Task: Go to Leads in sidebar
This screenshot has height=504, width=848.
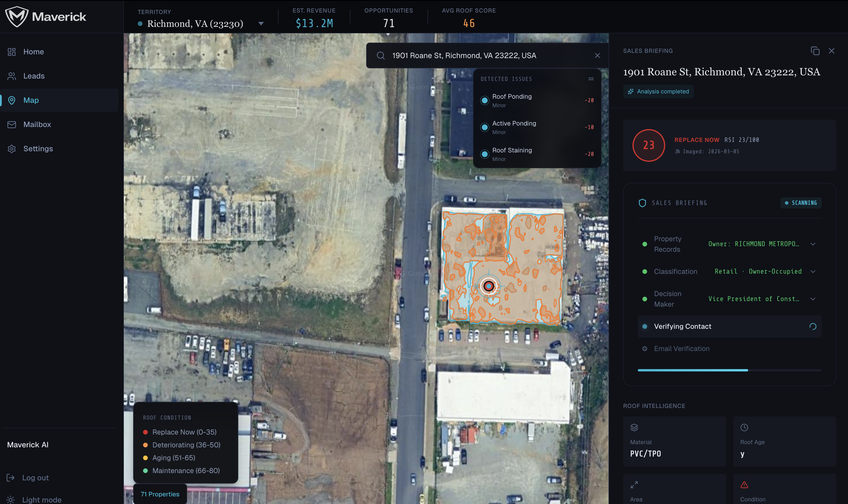Action: [60, 76]
